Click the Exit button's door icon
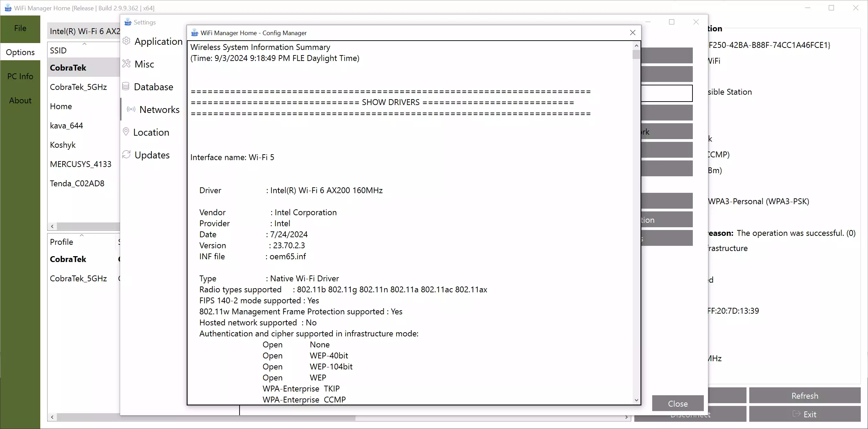Image resolution: width=868 pixels, height=429 pixels. (x=796, y=414)
